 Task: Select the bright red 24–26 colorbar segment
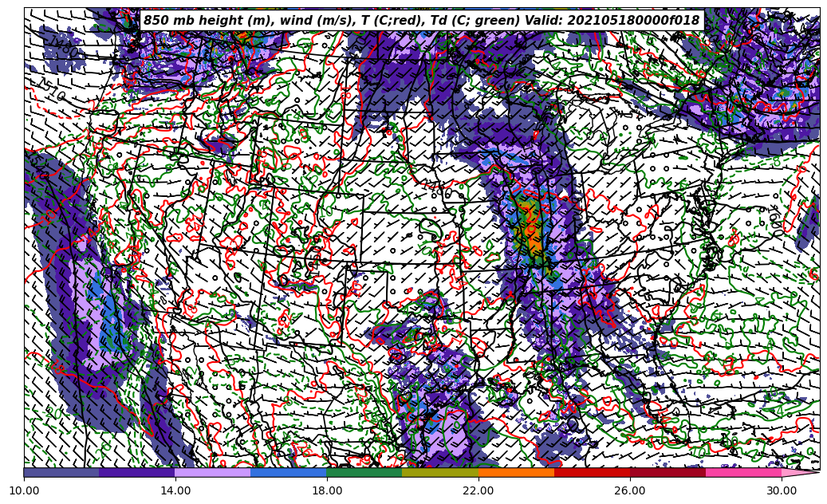592,472
